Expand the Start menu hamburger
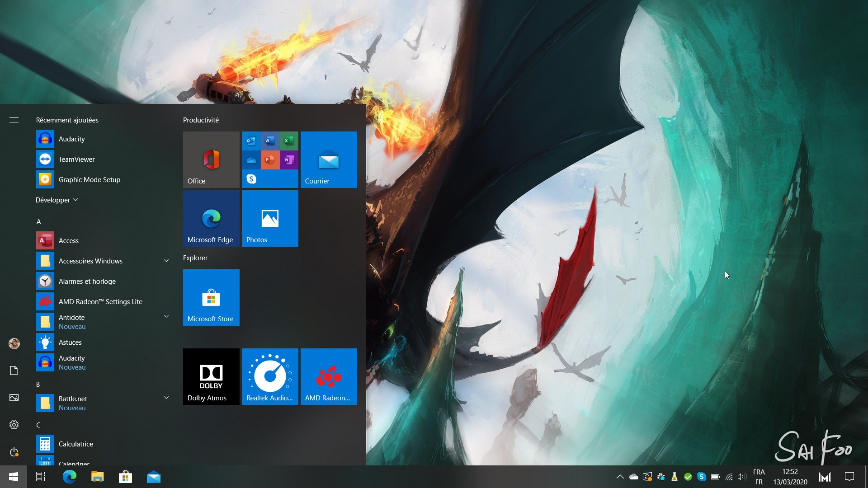Image resolution: width=868 pixels, height=488 pixels. pos(14,120)
